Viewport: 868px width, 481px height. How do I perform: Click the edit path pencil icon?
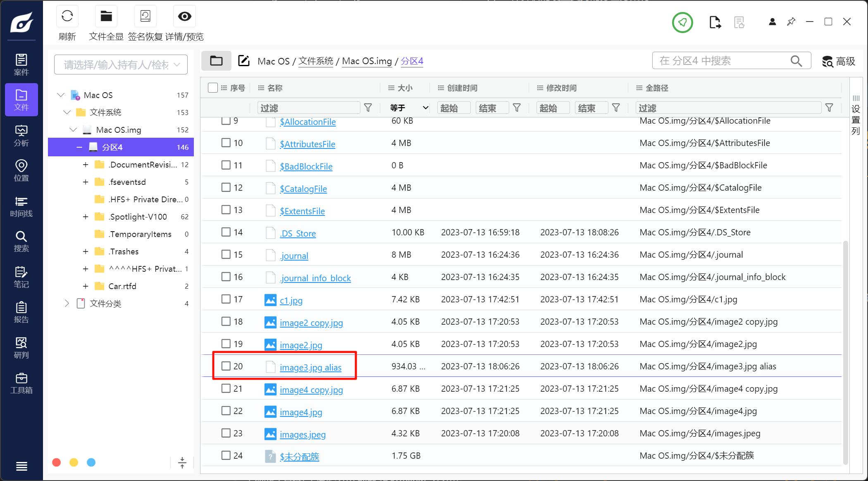(244, 61)
